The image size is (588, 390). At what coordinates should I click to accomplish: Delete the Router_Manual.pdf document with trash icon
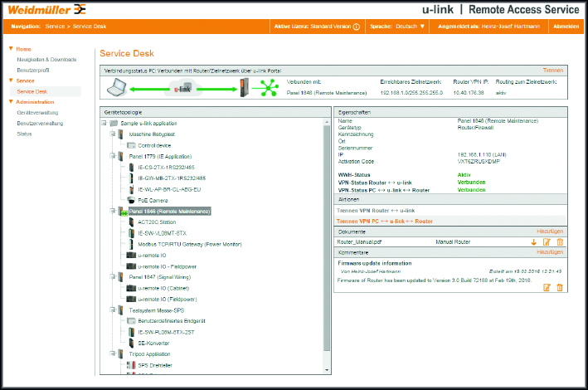tap(560, 242)
